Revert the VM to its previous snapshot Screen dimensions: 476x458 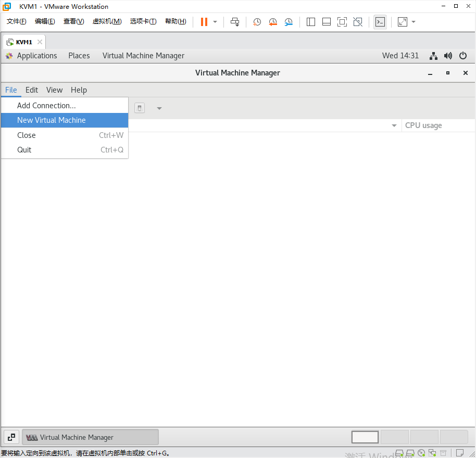[272, 22]
